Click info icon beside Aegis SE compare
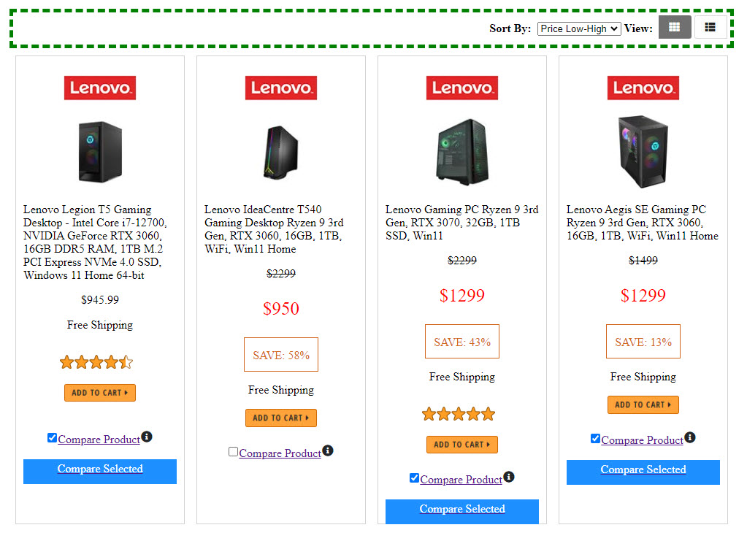The width and height of the screenshot is (747, 560). 690,437
